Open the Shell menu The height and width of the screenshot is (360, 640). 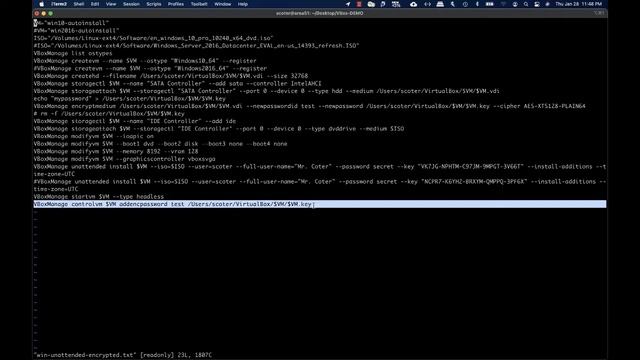pyautogui.click(x=78, y=4)
